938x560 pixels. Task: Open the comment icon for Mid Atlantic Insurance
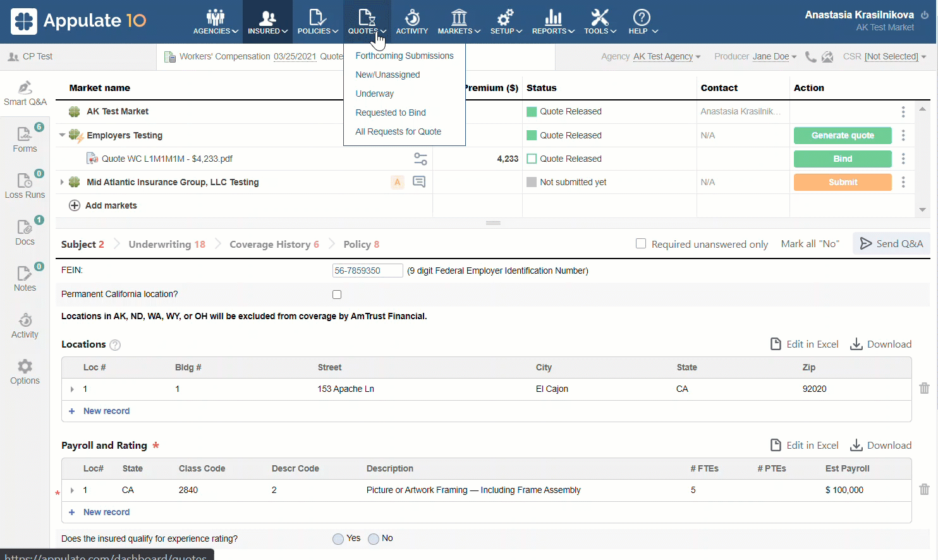click(x=418, y=182)
